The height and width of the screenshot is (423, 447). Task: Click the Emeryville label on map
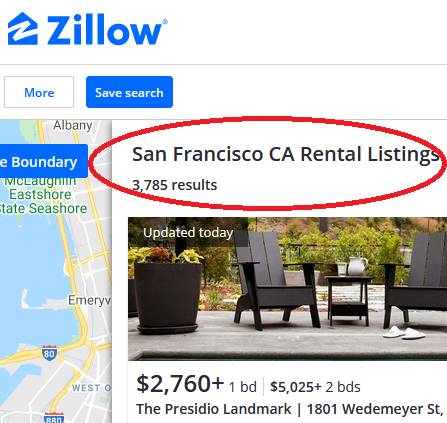pyautogui.click(x=89, y=300)
